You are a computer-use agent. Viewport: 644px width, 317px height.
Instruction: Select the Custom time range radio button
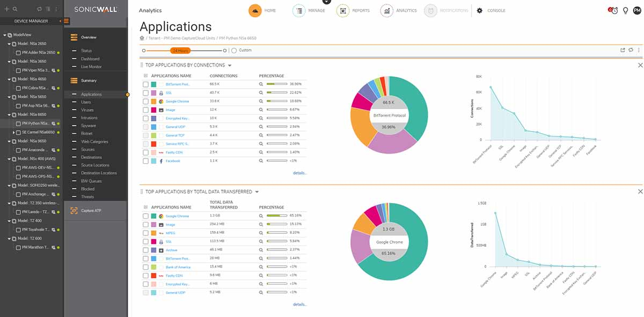pyautogui.click(x=234, y=51)
